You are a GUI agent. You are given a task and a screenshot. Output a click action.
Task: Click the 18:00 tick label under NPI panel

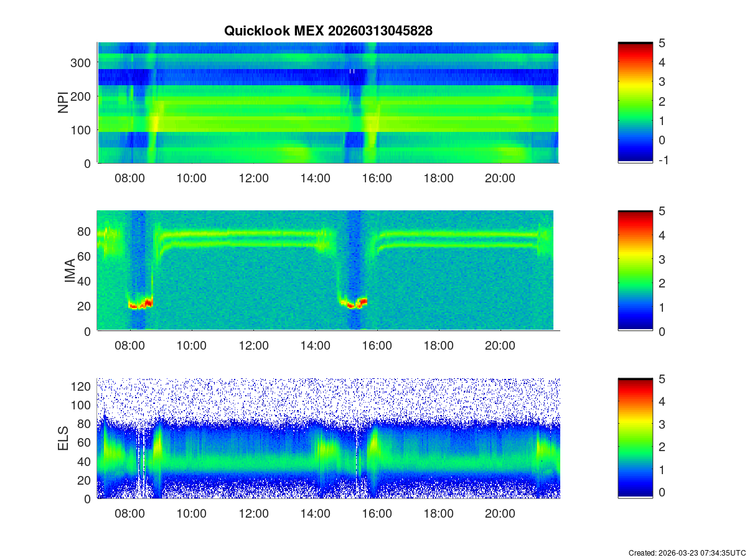tap(438, 178)
